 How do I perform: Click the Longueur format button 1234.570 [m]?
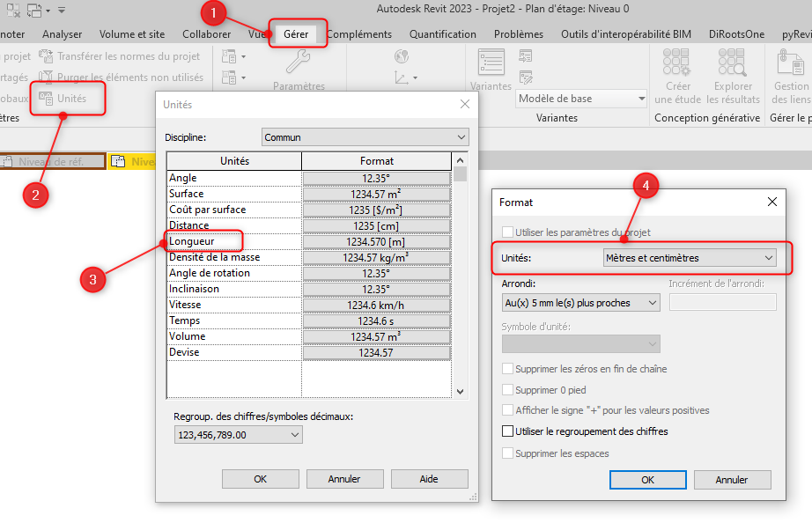pos(376,241)
